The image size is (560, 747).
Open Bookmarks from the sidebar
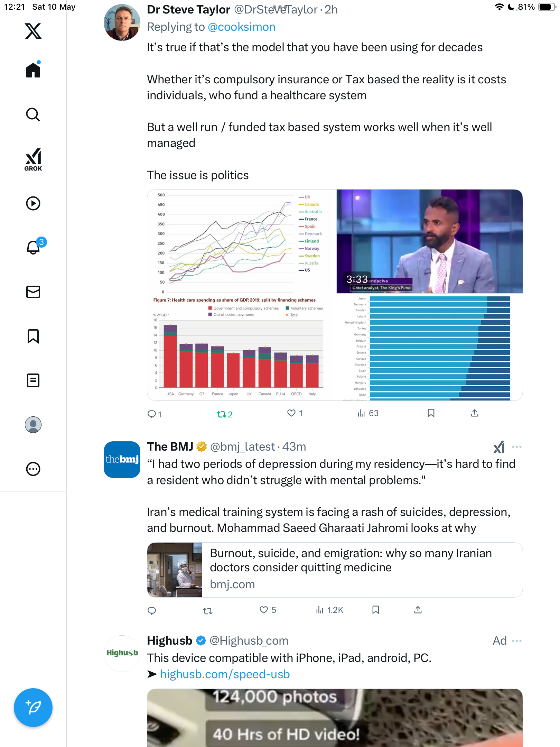click(33, 336)
